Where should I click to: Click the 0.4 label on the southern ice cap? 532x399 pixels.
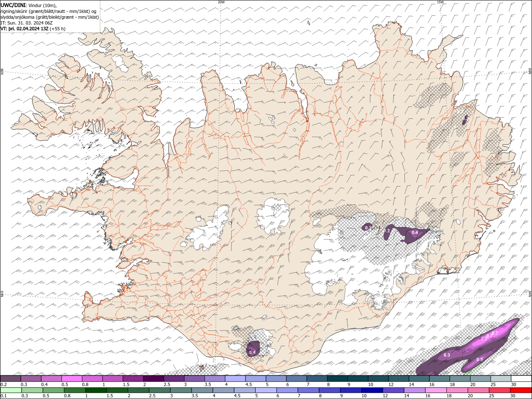(x=252, y=352)
